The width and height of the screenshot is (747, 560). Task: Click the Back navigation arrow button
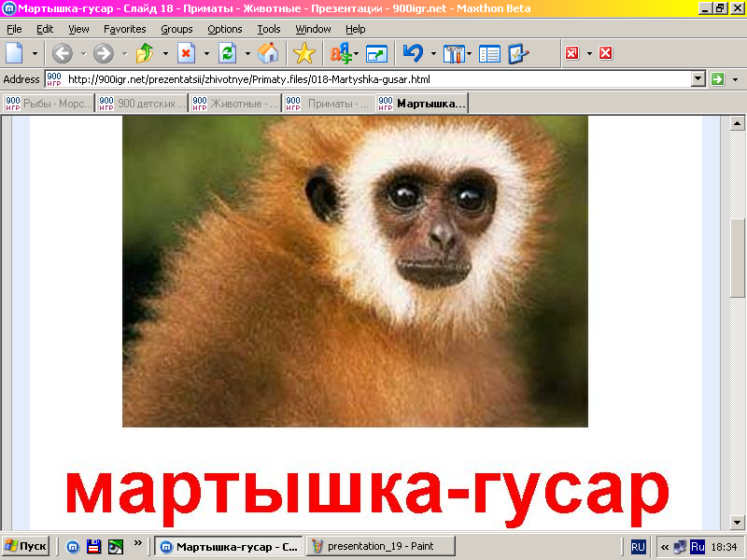[x=62, y=53]
